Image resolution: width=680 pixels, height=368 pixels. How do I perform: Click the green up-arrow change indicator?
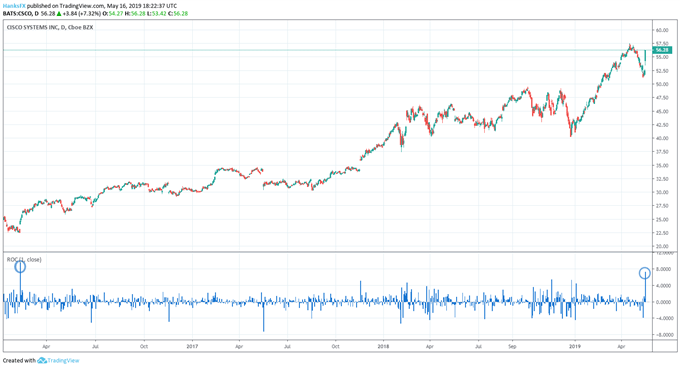59,13
